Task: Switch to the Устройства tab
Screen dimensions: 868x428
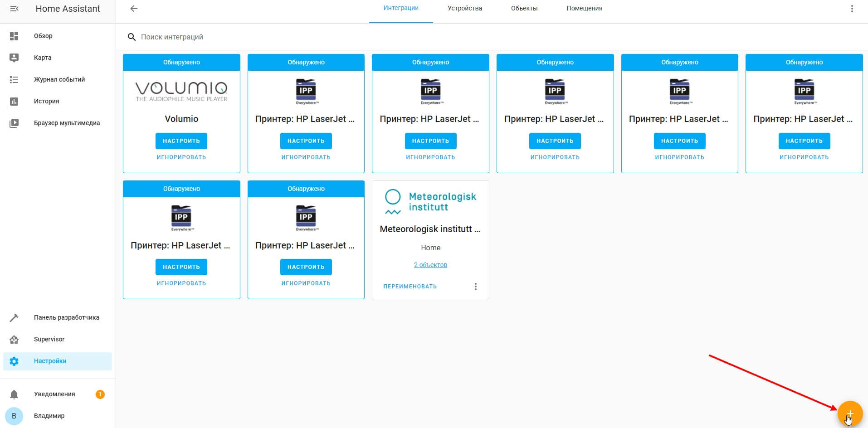Action: 464,8
